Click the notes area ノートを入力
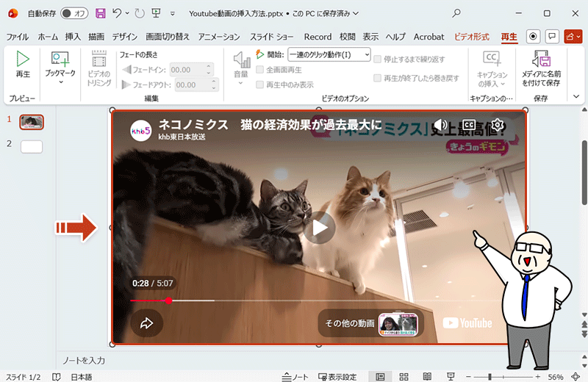This screenshot has width=588, height=382. pyautogui.click(x=84, y=360)
